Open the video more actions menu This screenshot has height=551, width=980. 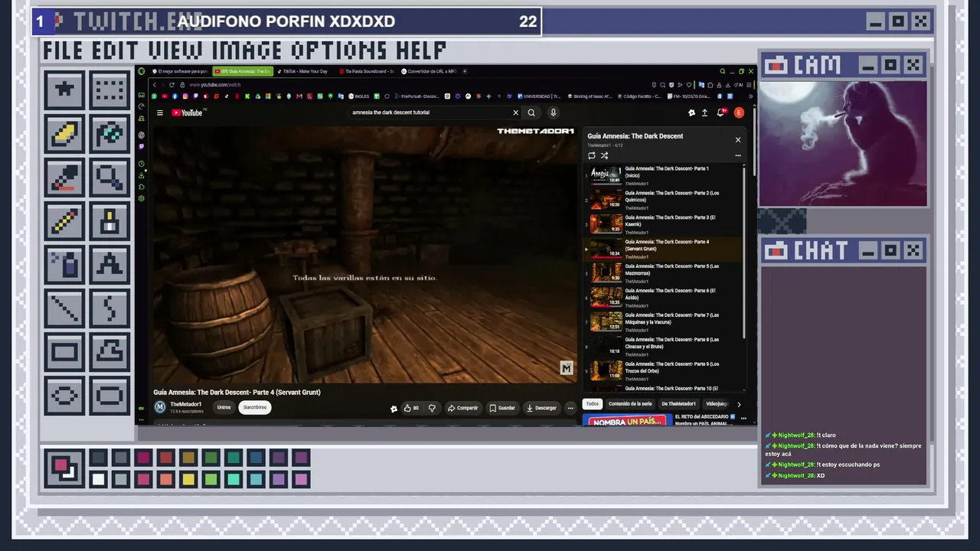pos(570,408)
